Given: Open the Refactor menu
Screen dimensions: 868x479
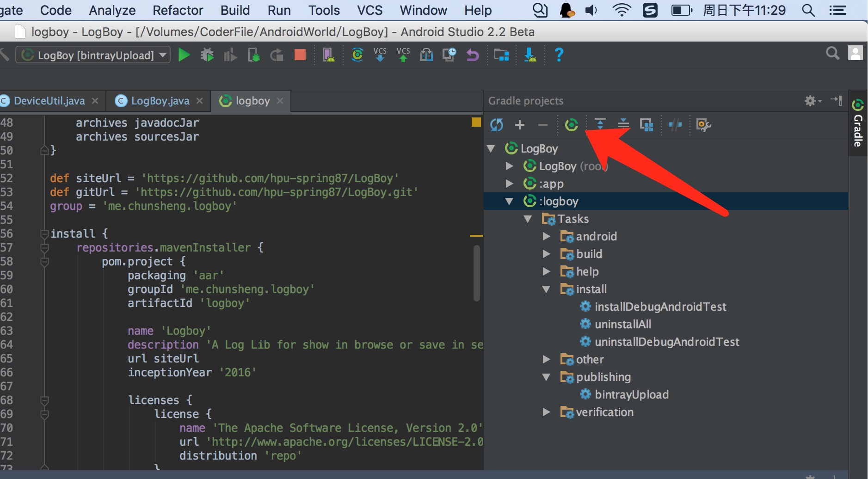Looking at the screenshot, I should (178, 10).
